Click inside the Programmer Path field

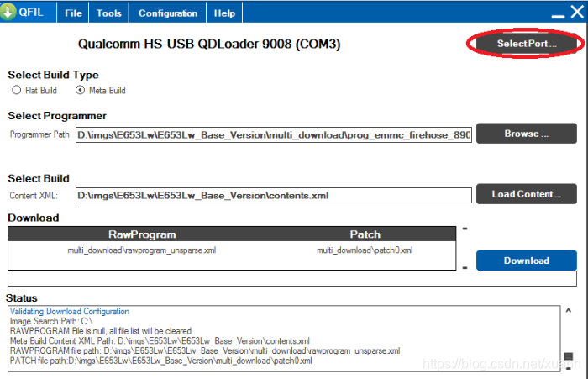coord(274,135)
